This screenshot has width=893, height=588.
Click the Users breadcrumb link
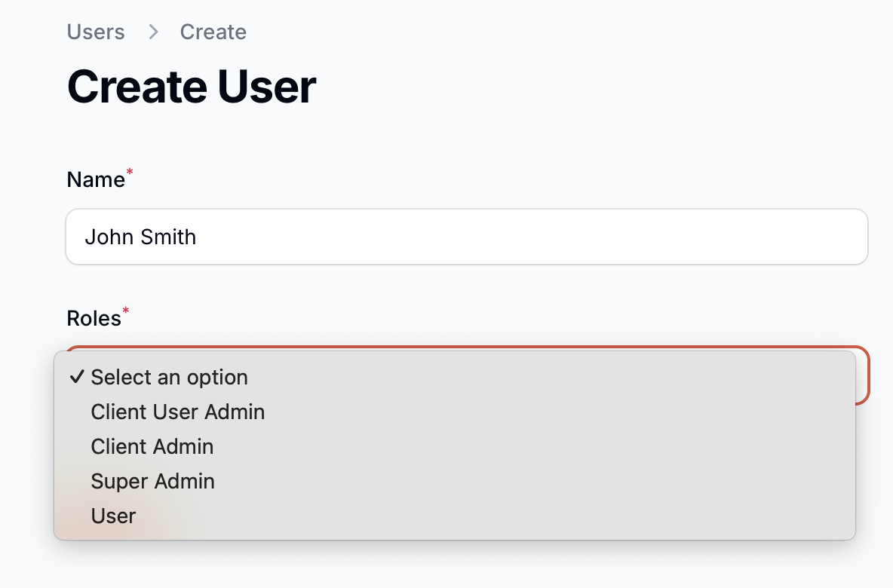[x=96, y=32]
